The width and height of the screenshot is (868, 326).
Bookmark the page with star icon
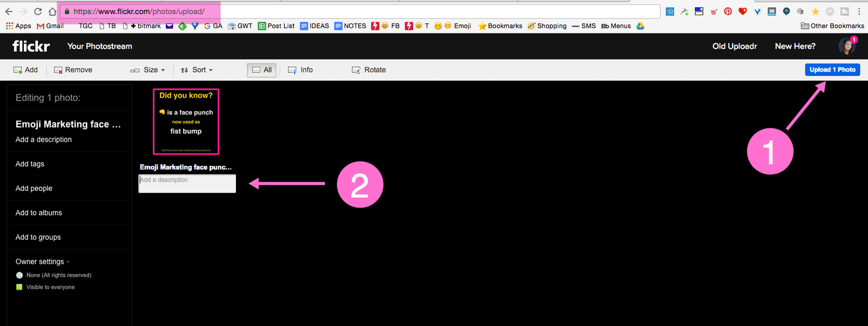point(815,11)
